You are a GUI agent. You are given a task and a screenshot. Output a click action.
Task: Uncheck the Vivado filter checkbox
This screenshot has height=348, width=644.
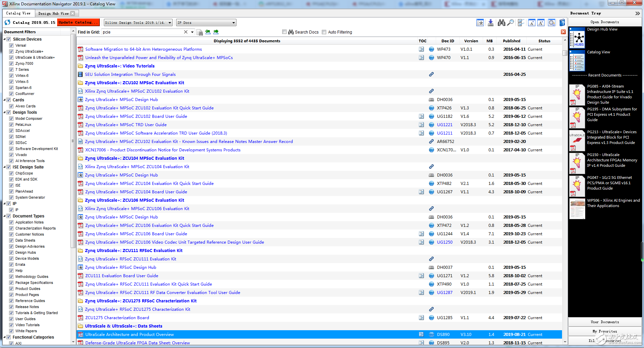[x=11, y=155]
